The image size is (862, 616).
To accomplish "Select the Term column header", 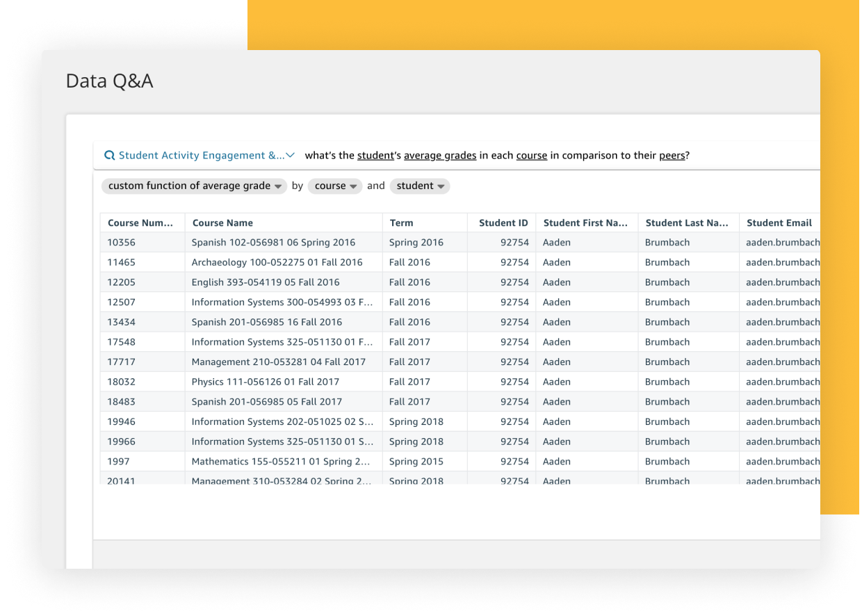I will (x=401, y=223).
